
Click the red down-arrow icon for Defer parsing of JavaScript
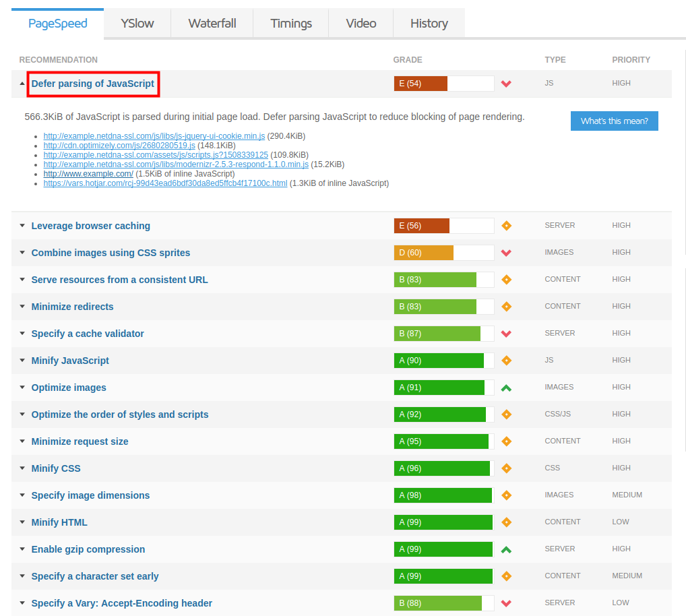[506, 84]
